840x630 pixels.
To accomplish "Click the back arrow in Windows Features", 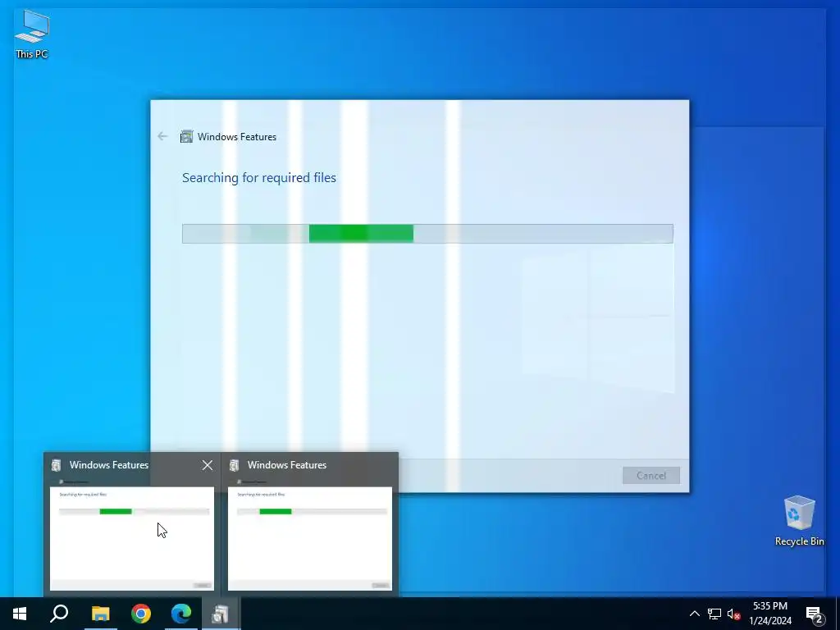I will (x=162, y=137).
